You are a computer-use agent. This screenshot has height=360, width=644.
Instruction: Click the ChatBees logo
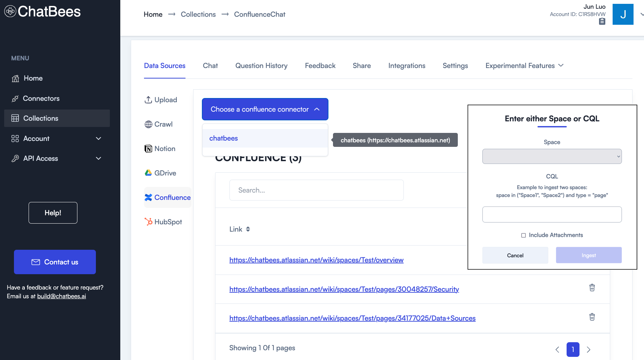point(42,12)
